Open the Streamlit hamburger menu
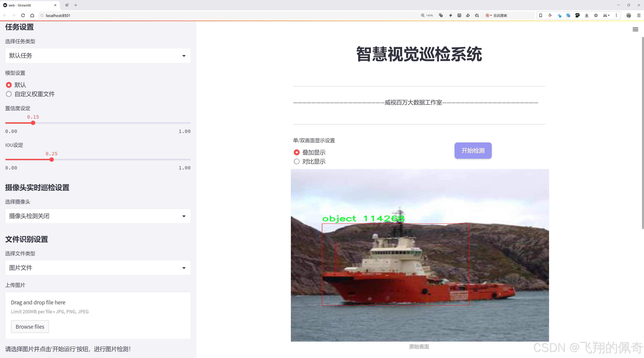 click(x=635, y=30)
